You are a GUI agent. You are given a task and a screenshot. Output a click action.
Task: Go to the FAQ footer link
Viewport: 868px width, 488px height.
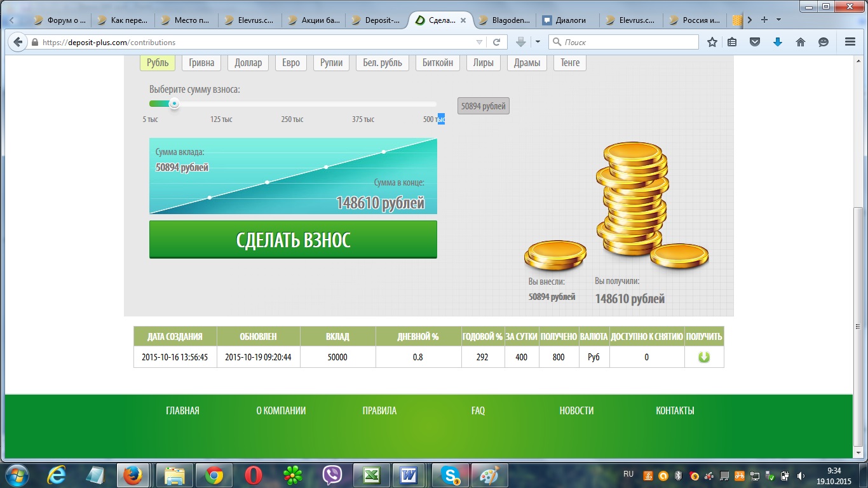(x=478, y=410)
